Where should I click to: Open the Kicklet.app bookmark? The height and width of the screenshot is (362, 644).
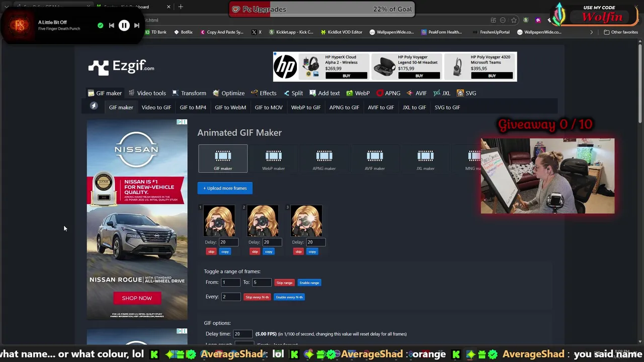(x=291, y=32)
